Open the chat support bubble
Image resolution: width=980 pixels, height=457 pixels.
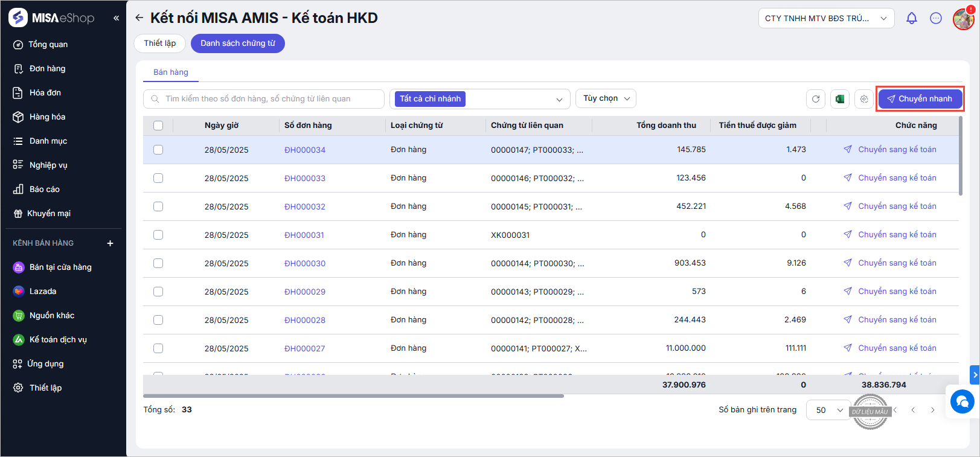point(962,401)
